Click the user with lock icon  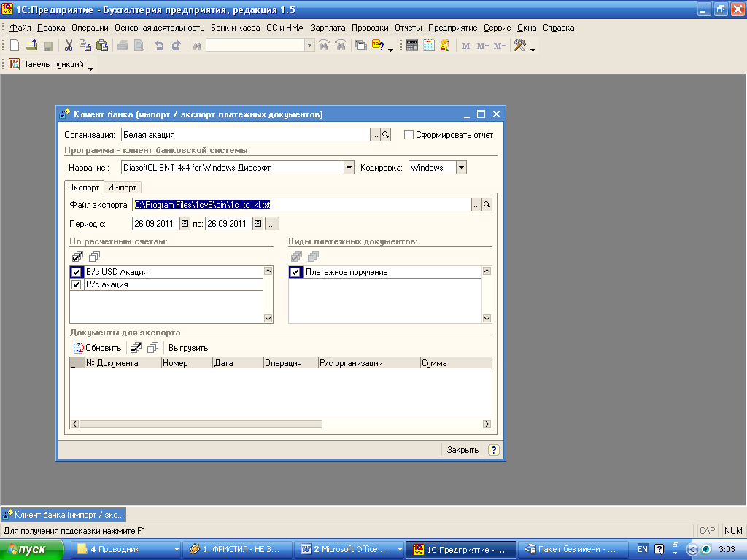coord(445,45)
